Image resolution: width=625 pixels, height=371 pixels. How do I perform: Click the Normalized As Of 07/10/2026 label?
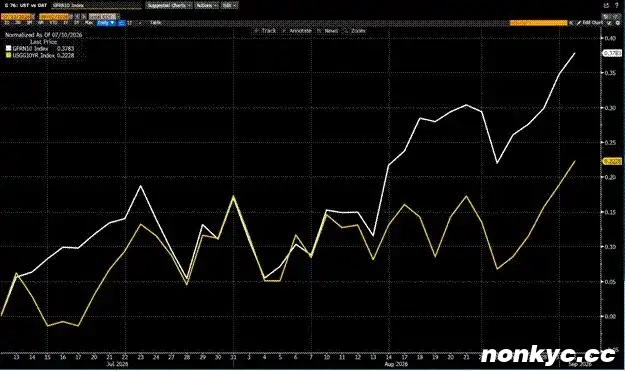(43, 35)
